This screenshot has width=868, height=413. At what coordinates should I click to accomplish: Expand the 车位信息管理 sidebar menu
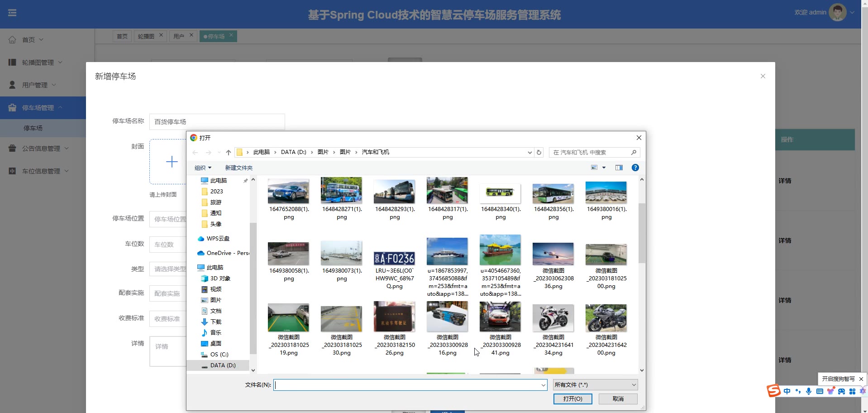[x=38, y=171]
